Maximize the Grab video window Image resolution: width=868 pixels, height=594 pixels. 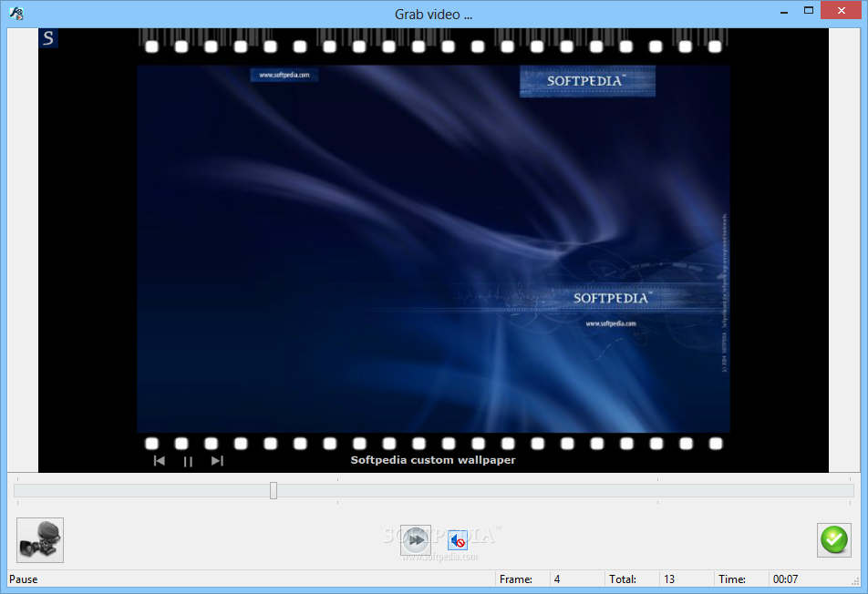coord(809,11)
